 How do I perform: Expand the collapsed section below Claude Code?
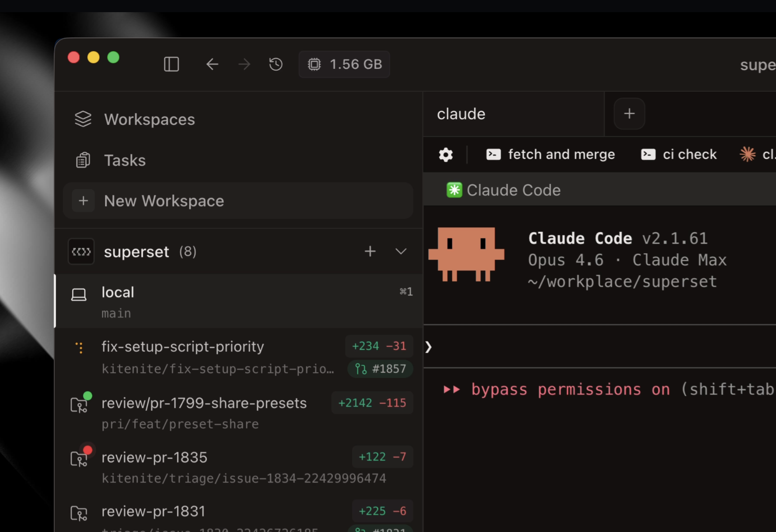coord(428,346)
